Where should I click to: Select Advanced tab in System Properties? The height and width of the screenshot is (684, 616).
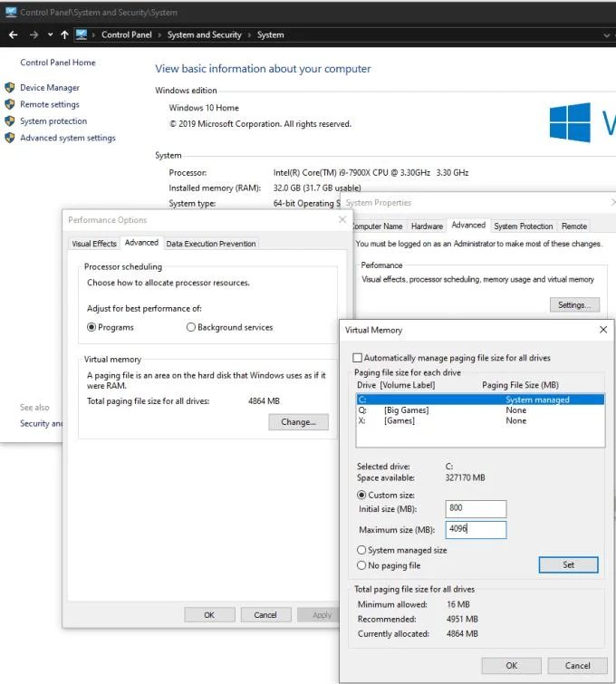pyautogui.click(x=468, y=225)
